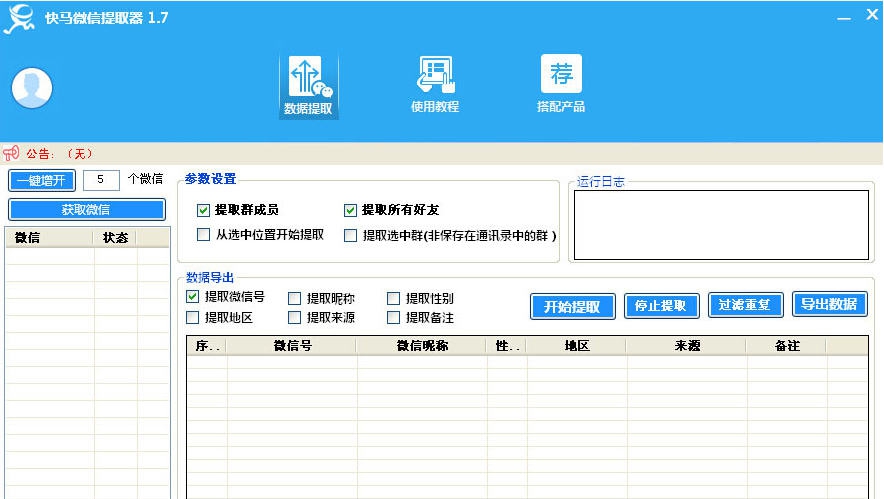Click the user avatar icon
Screen dimensions: 884x499
[32, 88]
